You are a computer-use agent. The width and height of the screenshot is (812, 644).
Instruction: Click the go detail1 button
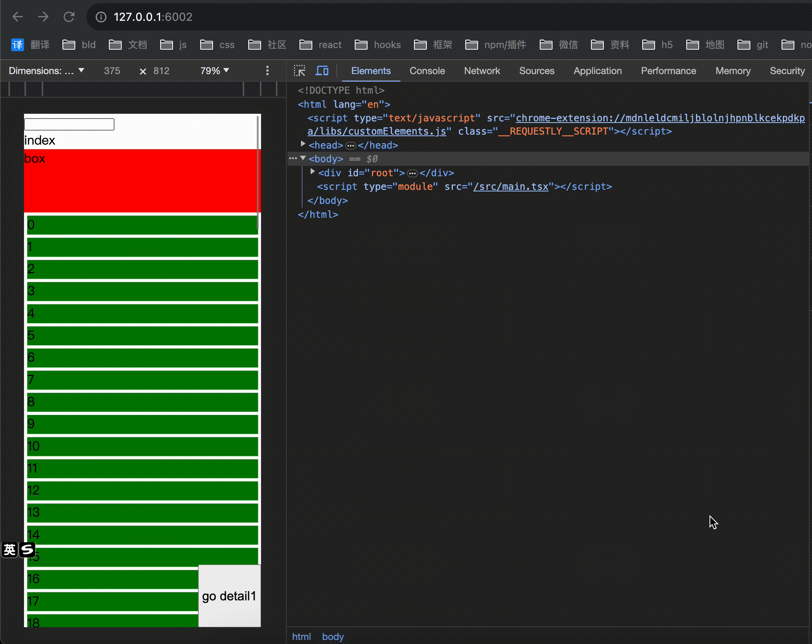229,596
